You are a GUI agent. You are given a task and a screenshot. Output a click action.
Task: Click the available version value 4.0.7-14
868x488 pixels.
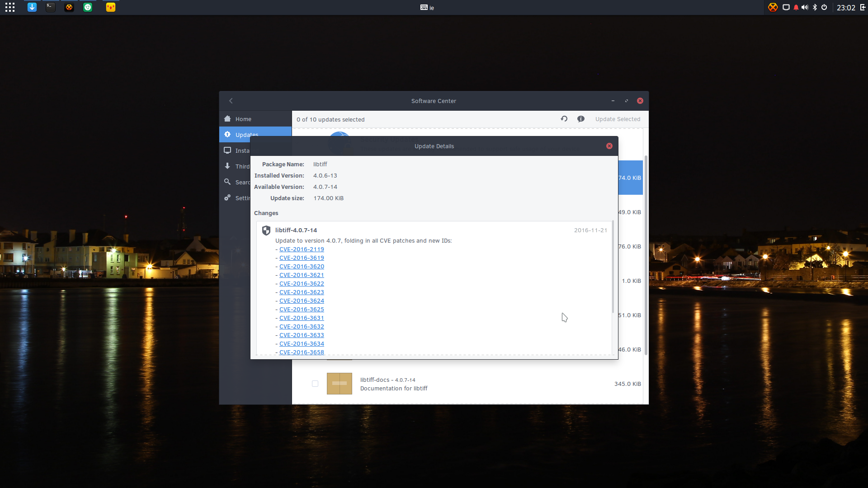pyautogui.click(x=325, y=187)
